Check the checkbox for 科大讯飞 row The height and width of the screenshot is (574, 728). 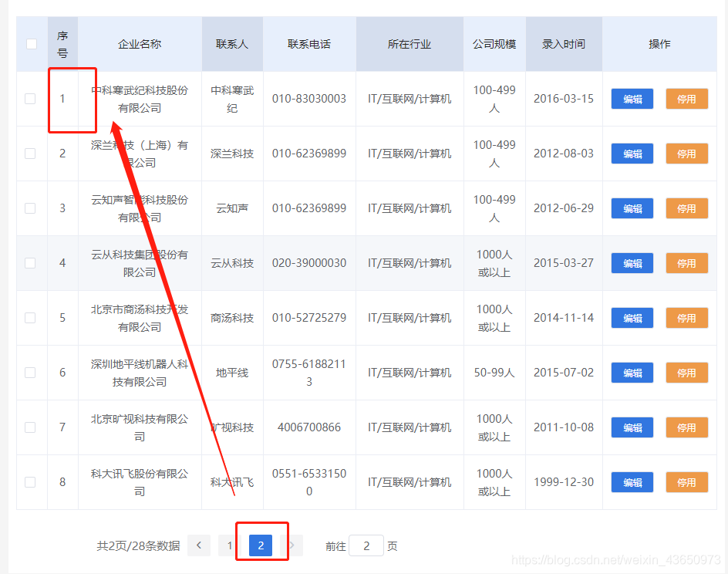pos(32,482)
